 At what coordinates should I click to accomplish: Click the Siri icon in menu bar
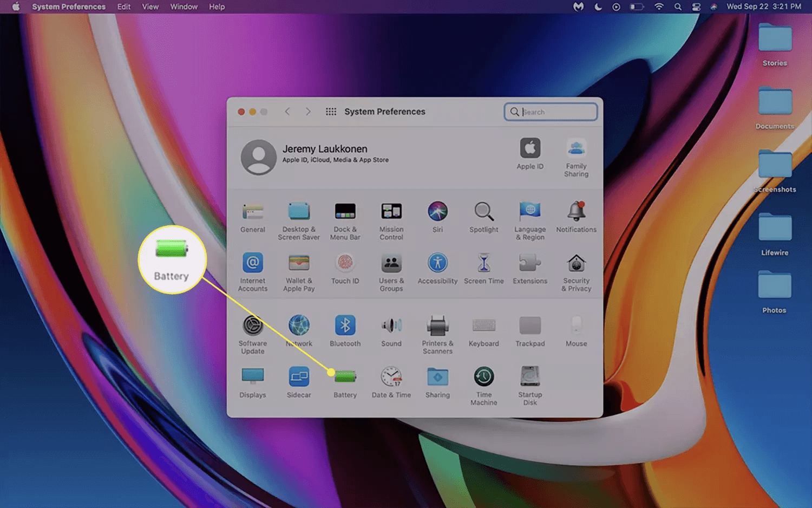714,6
